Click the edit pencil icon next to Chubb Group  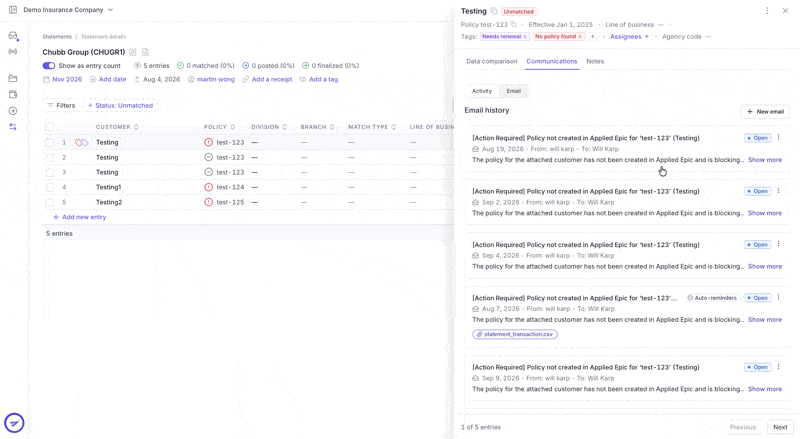coord(133,52)
